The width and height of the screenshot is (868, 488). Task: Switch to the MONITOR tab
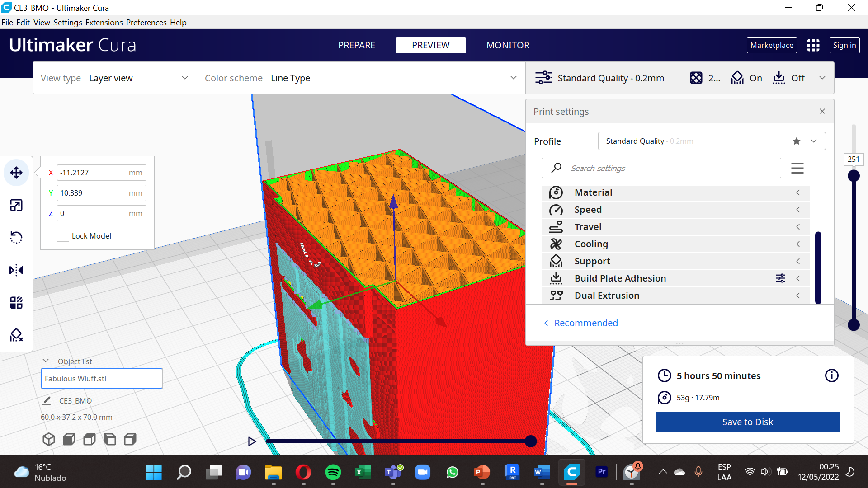tap(508, 45)
